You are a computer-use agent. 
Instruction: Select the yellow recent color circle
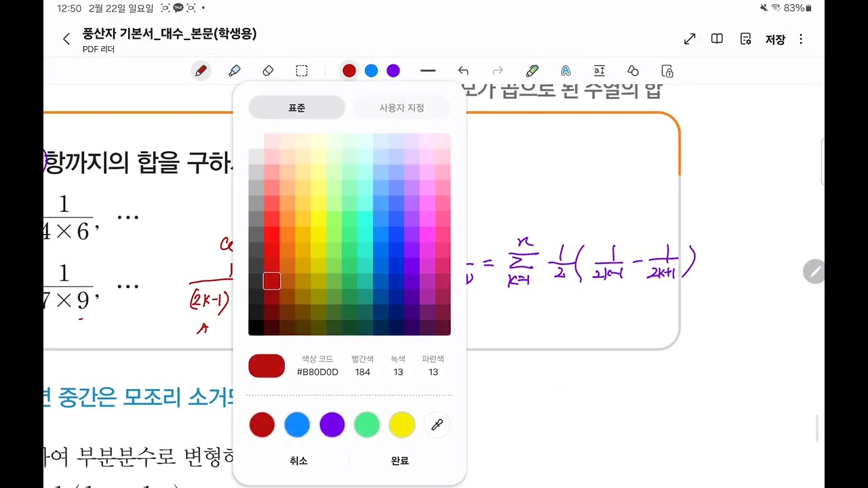point(402,425)
